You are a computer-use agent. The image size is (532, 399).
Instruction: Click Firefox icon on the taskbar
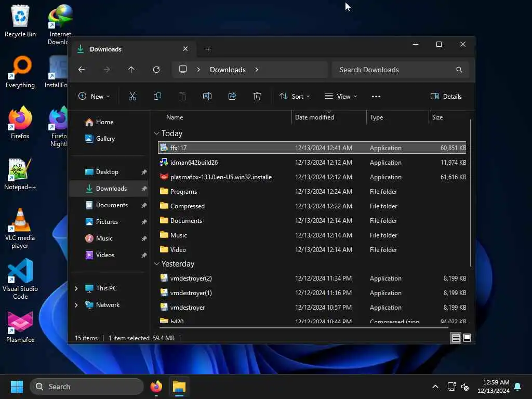click(x=156, y=387)
